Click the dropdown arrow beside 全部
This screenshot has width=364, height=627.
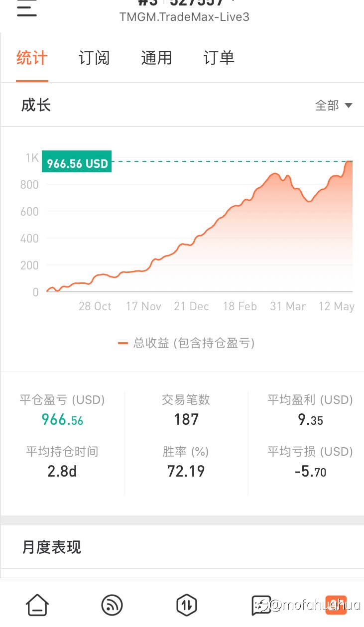point(349,106)
